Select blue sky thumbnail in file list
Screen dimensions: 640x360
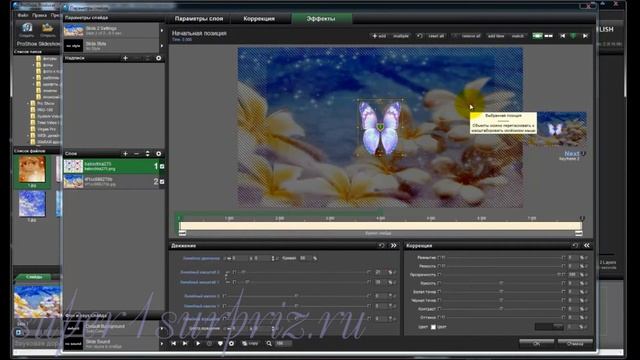click(32, 204)
